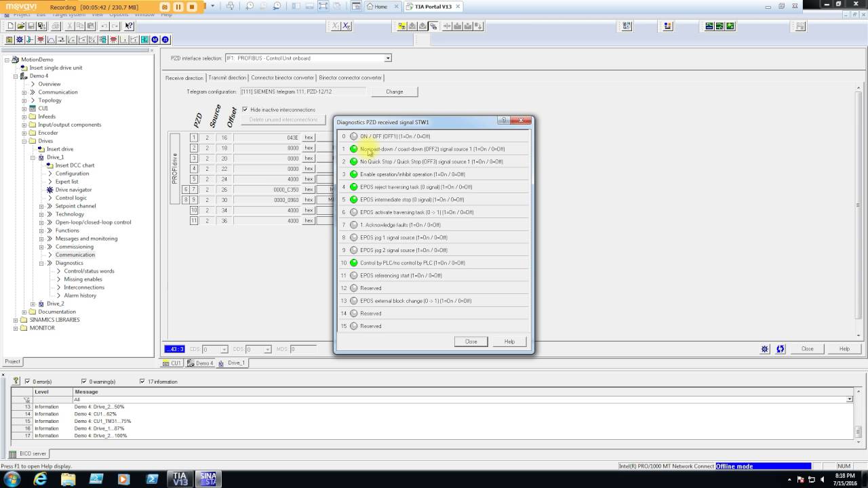
Task: Click the context Help pointer icon
Action: point(129,26)
